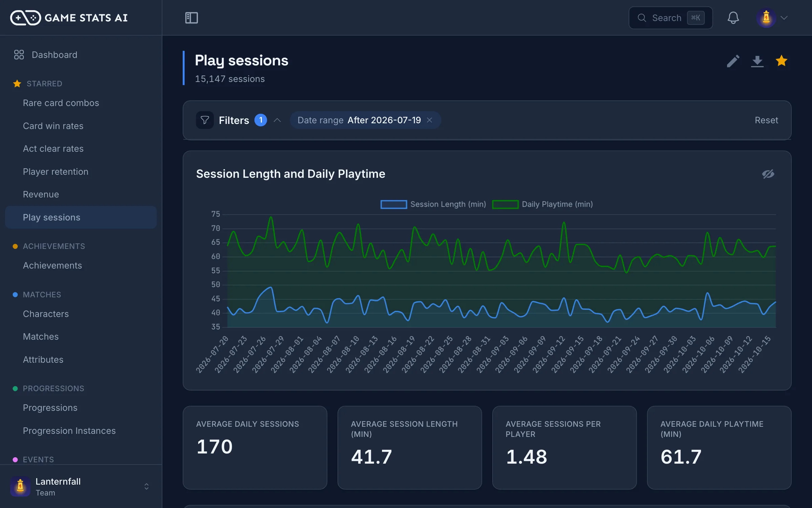
Task: Open Attributes page
Action: click(x=81, y=360)
